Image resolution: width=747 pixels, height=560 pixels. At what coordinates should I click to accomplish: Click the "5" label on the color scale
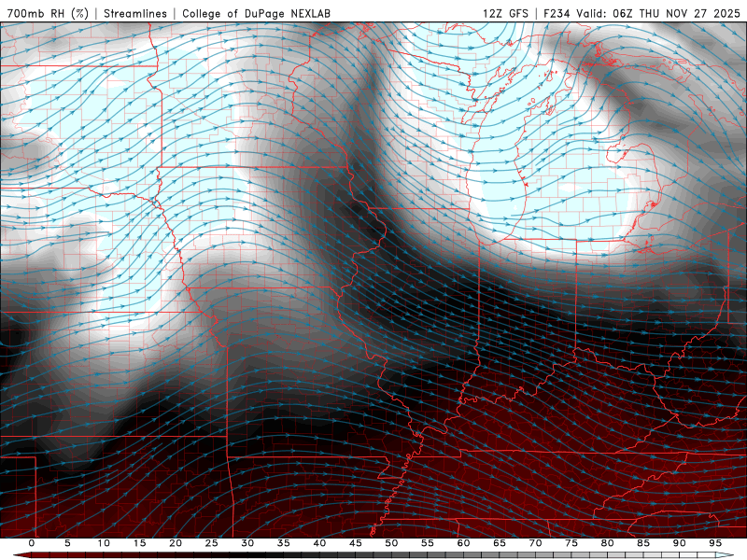tap(67, 543)
